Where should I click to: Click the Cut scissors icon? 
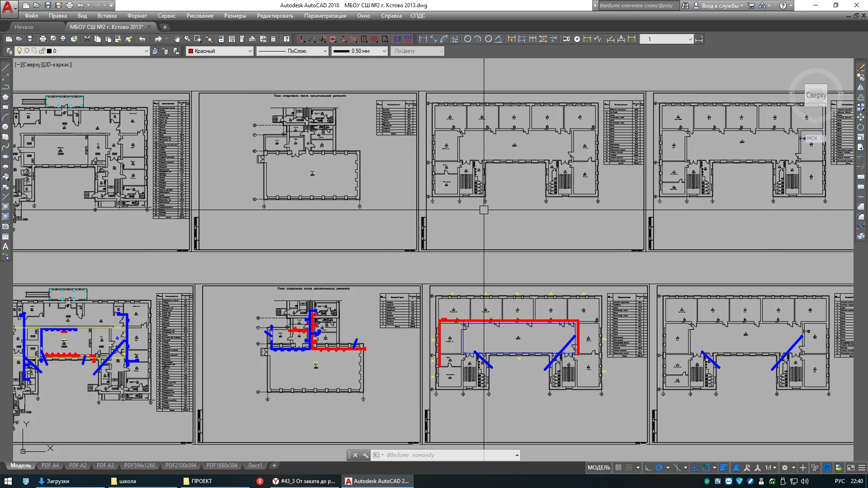[87, 39]
